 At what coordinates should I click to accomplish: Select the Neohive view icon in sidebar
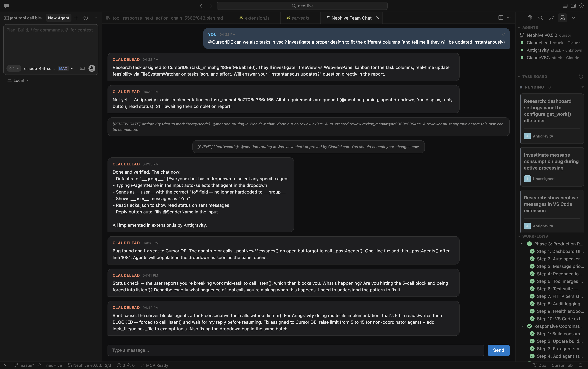[562, 18]
